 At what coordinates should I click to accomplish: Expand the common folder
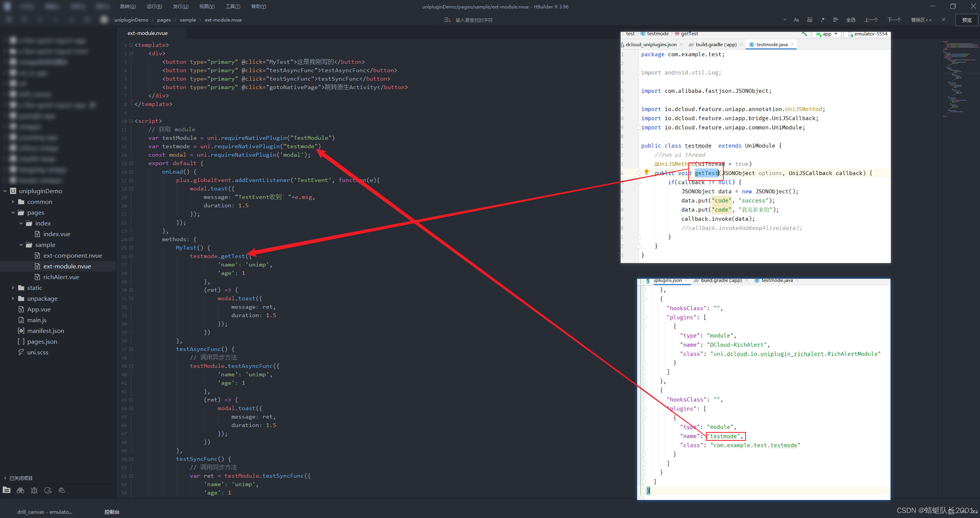click(x=13, y=202)
